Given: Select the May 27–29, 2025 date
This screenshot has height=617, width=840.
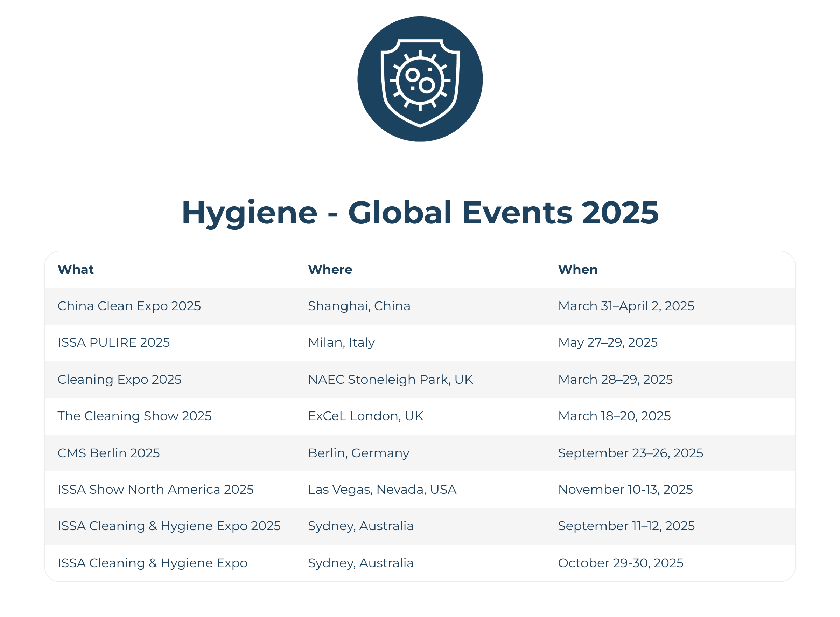Looking at the screenshot, I should point(608,342).
